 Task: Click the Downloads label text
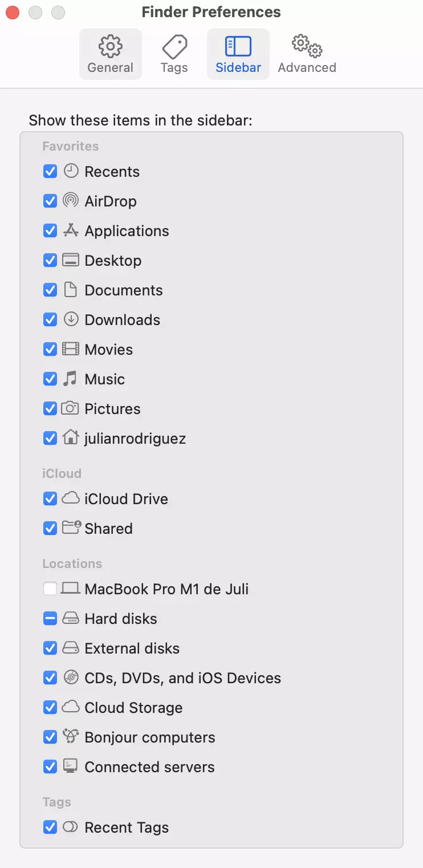pos(122,320)
